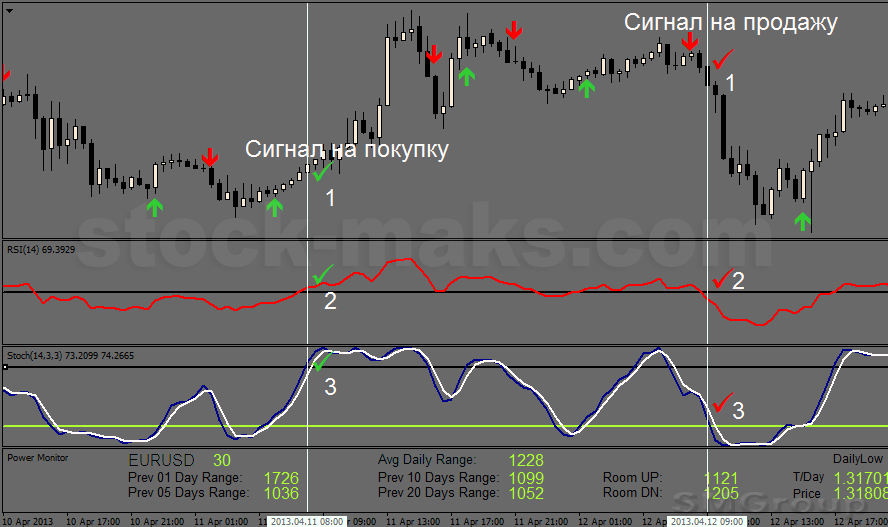This screenshot has height=527, width=888.
Task: Click the highlighted 2013.04.11 08:00 time marker
Action: (x=307, y=521)
